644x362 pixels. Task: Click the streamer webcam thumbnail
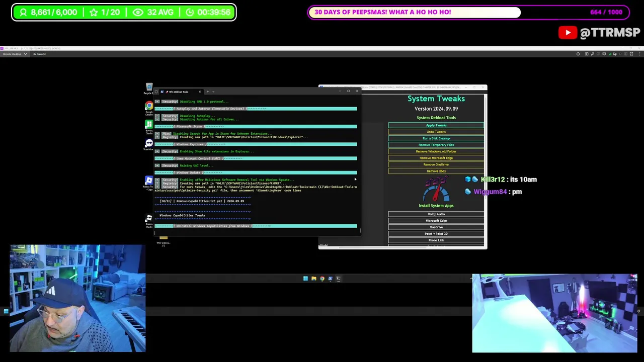pos(77,299)
